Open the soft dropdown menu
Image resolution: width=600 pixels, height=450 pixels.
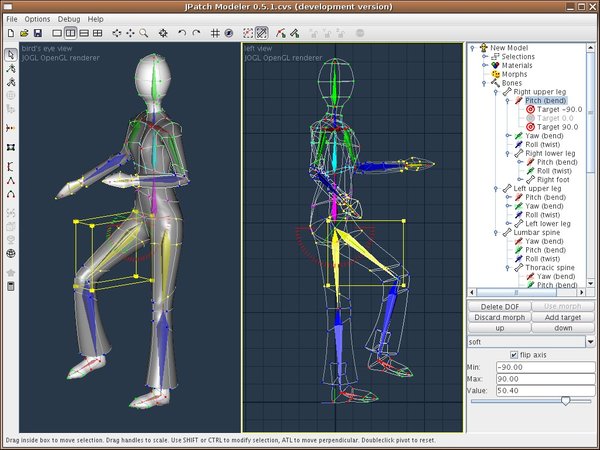click(x=589, y=342)
